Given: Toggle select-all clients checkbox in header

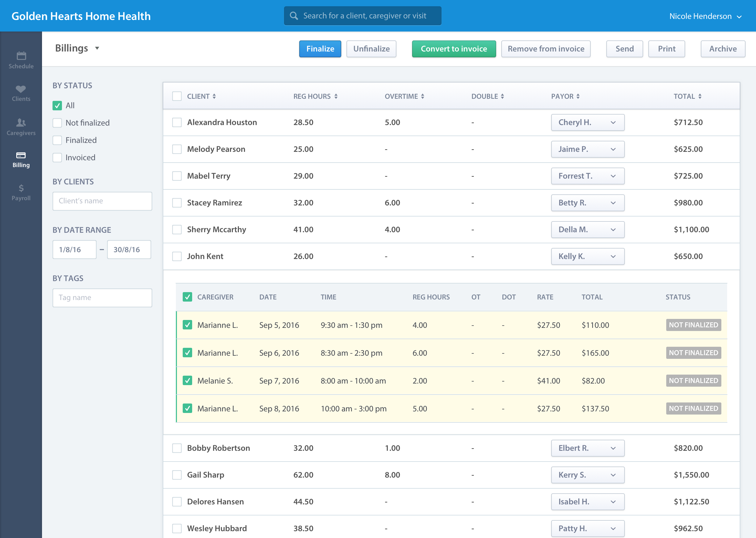Looking at the screenshot, I should pos(177,96).
